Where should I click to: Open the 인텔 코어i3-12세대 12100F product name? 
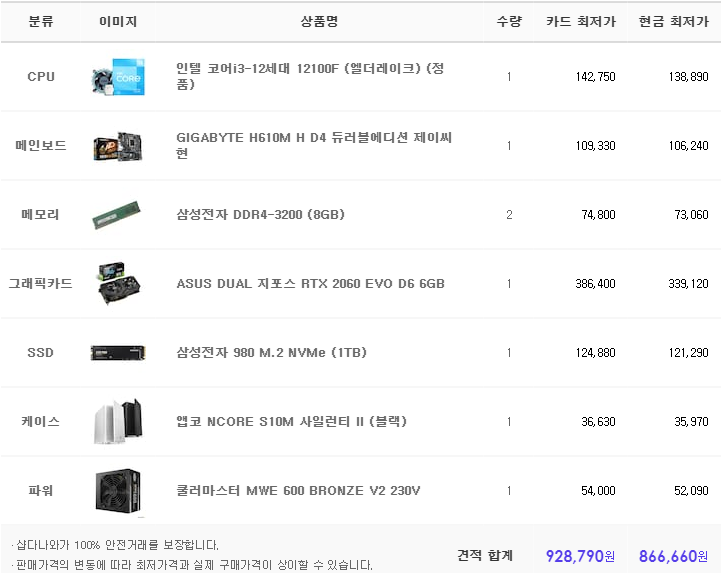(x=310, y=76)
